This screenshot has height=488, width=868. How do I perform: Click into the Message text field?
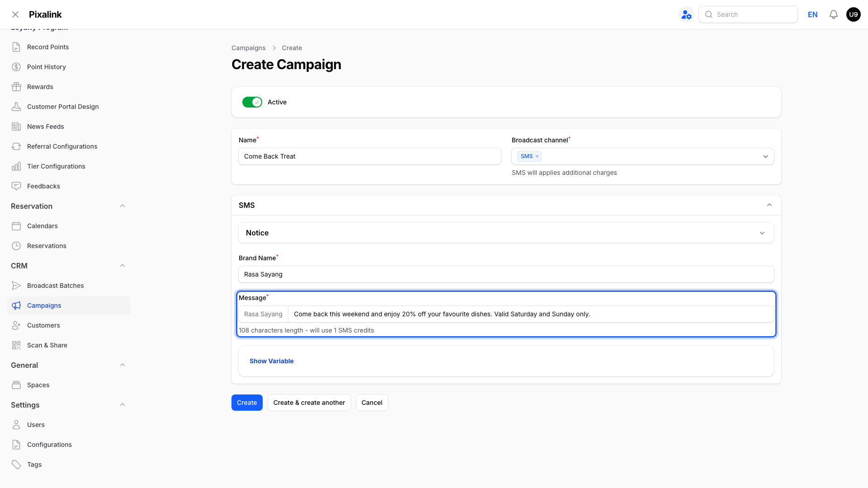coord(531,314)
